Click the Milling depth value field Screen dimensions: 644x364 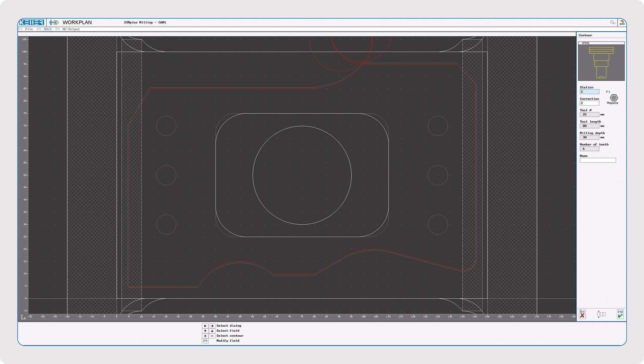coord(589,137)
